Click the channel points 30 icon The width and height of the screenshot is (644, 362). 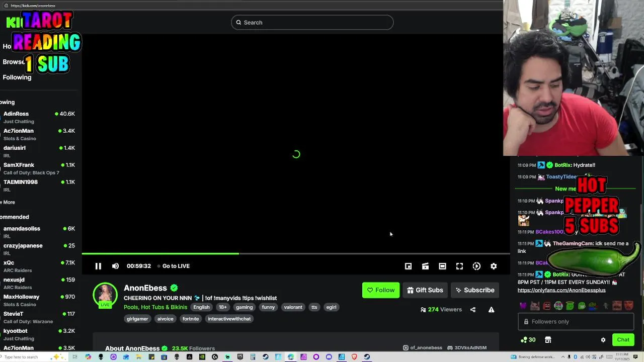[x=528, y=340]
